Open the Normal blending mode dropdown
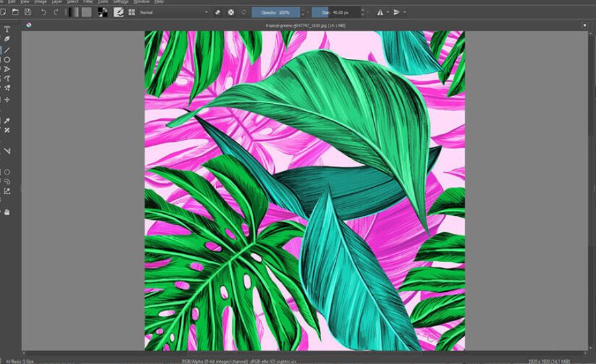 [172, 12]
